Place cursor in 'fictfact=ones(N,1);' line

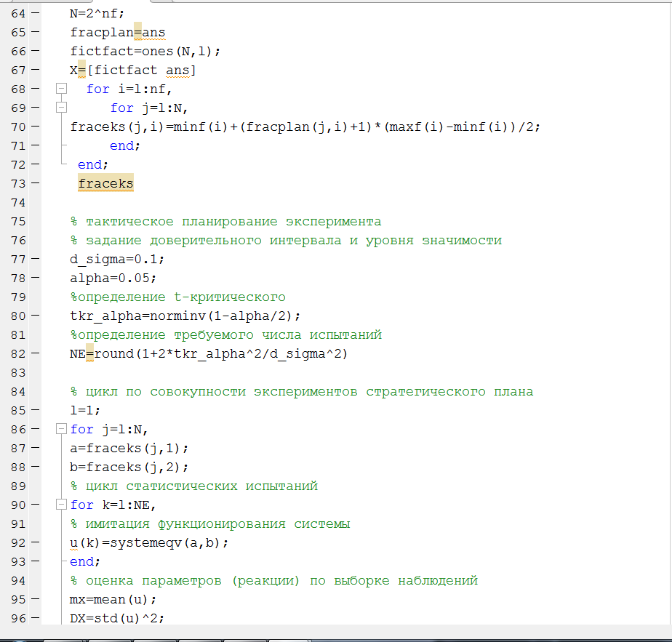coord(145,52)
